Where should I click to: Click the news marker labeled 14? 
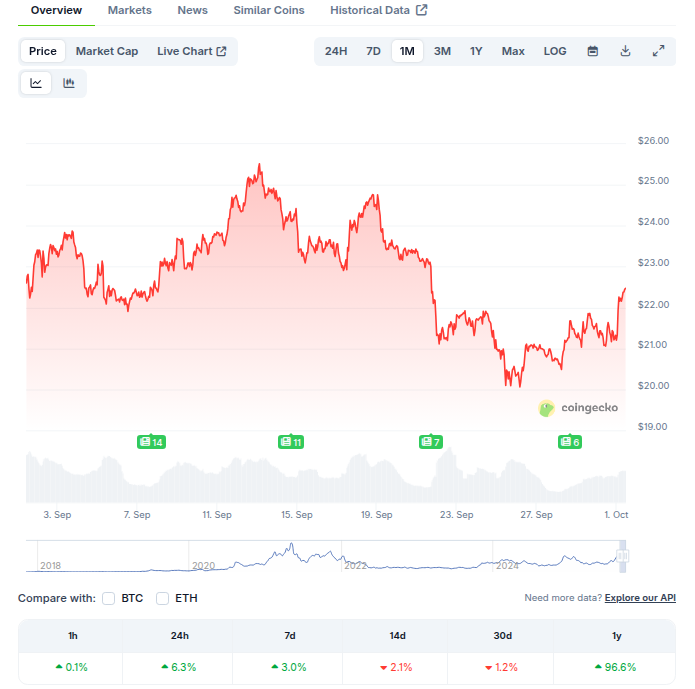pos(151,442)
